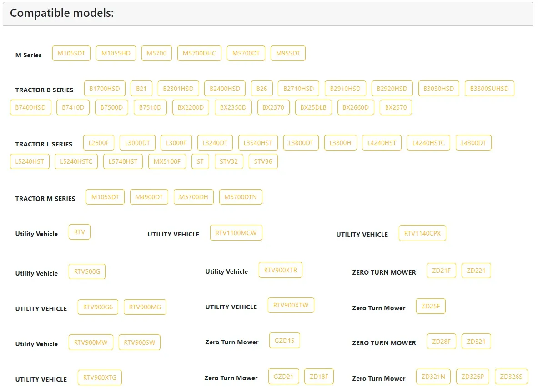Viewport: 538px width, 392px height.
Task: Click the RTV1100MCW utility vehicle tag
Action: click(236, 233)
